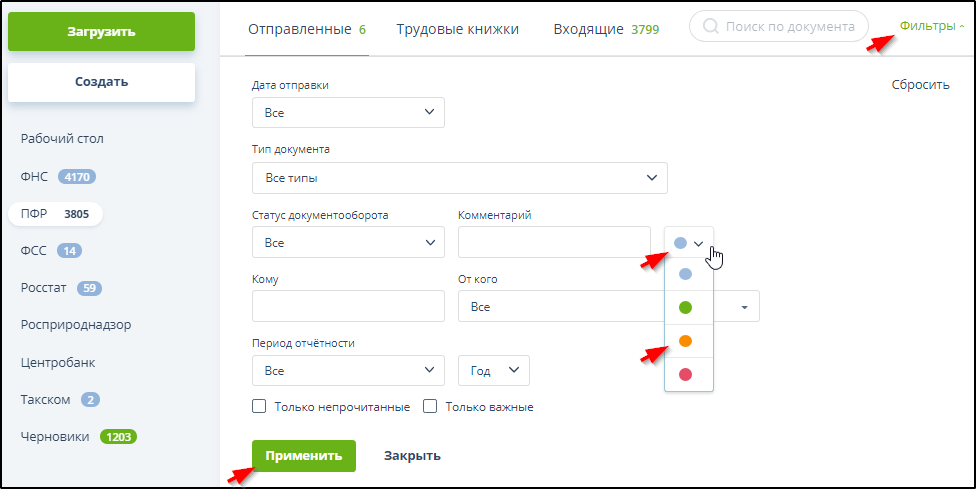Open the ФНС section in sidebar
The image size is (976, 489).
pos(35,177)
